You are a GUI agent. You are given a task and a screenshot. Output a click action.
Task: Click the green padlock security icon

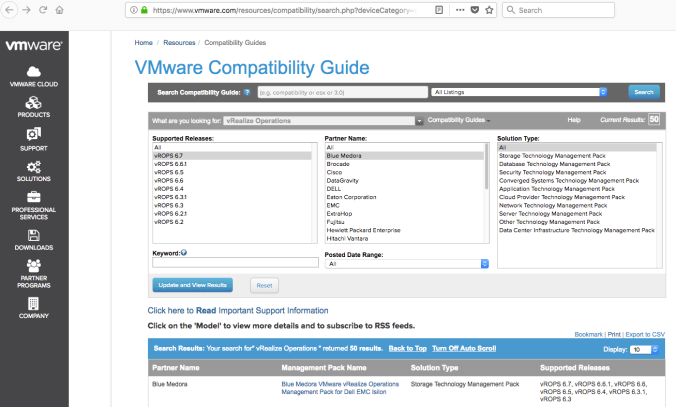144,10
